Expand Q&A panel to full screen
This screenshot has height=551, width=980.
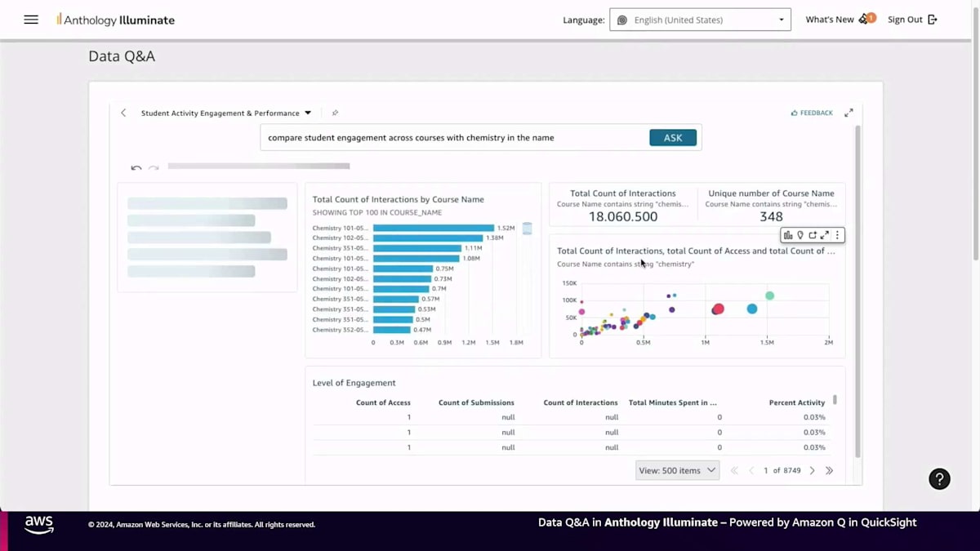pyautogui.click(x=849, y=113)
